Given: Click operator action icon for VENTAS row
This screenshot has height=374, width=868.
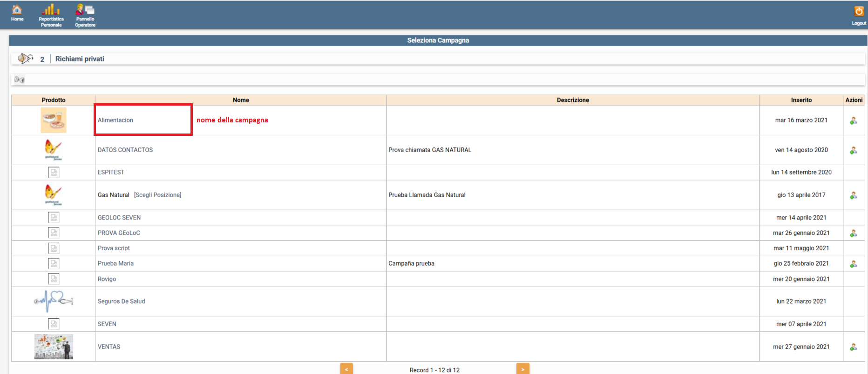Looking at the screenshot, I should (853, 347).
